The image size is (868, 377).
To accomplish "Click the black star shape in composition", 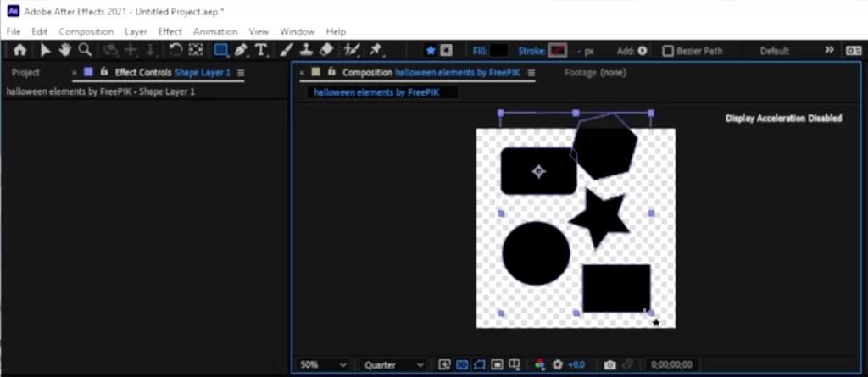I will [599, 218].
